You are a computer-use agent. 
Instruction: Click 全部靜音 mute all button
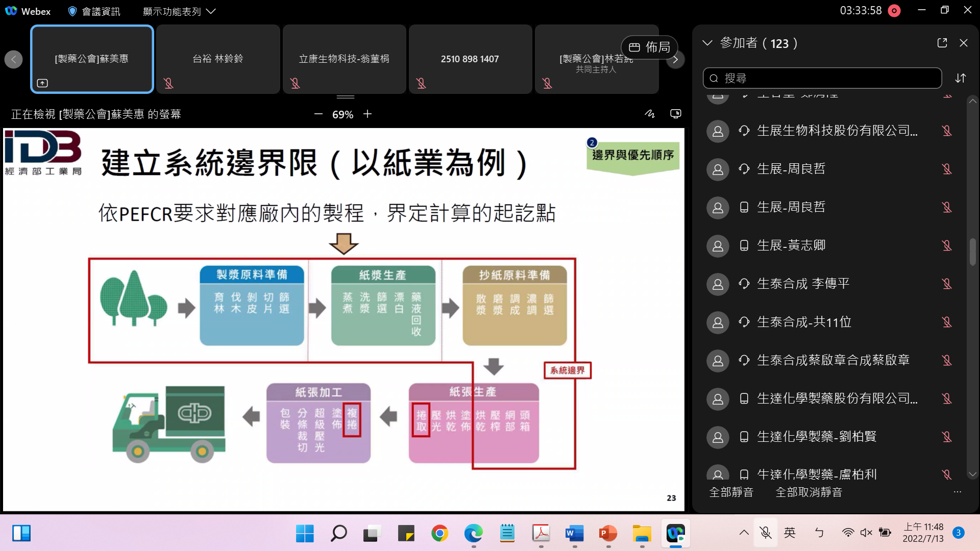pos(731,492)
